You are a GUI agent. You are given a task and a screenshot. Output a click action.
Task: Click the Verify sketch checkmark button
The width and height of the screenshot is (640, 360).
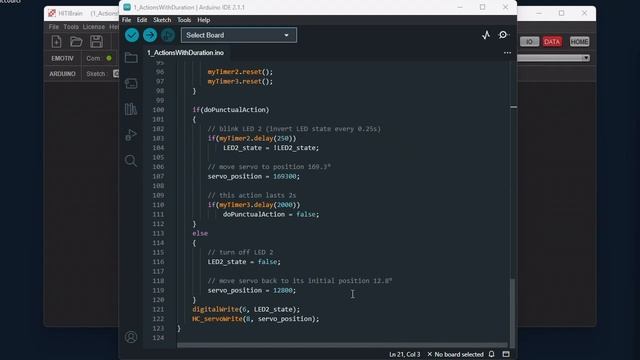132,35
